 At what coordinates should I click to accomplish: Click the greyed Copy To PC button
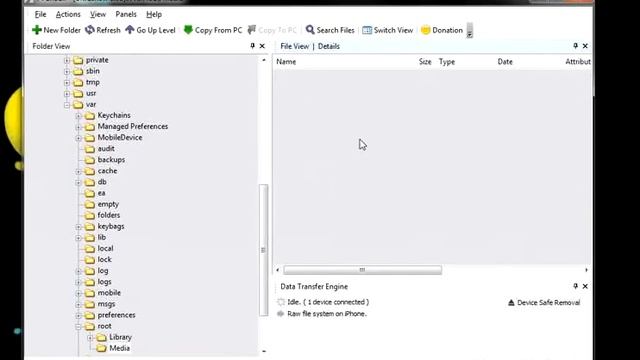click(x=272, y=30)
